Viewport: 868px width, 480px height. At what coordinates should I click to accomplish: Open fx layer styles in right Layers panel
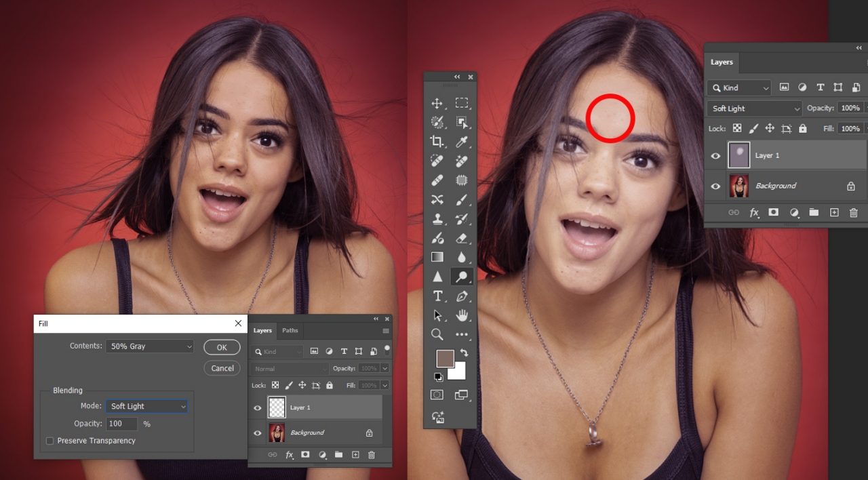tap(753, 212)
